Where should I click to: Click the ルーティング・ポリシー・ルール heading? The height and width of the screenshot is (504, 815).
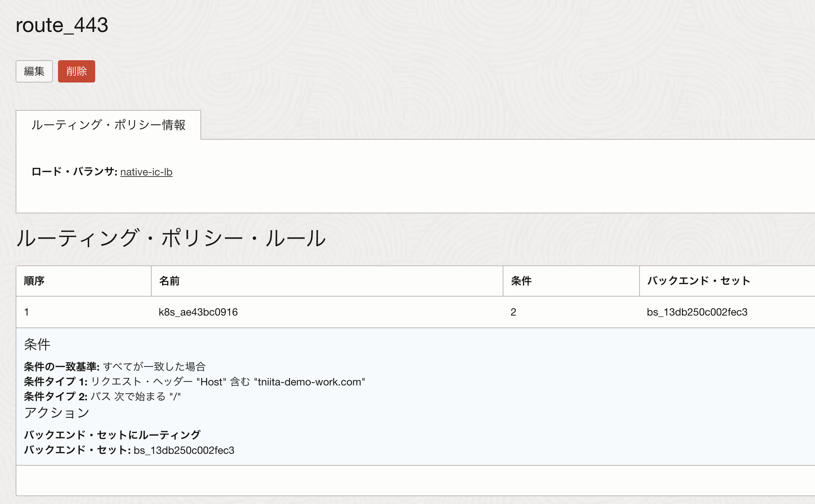(171, 238)
